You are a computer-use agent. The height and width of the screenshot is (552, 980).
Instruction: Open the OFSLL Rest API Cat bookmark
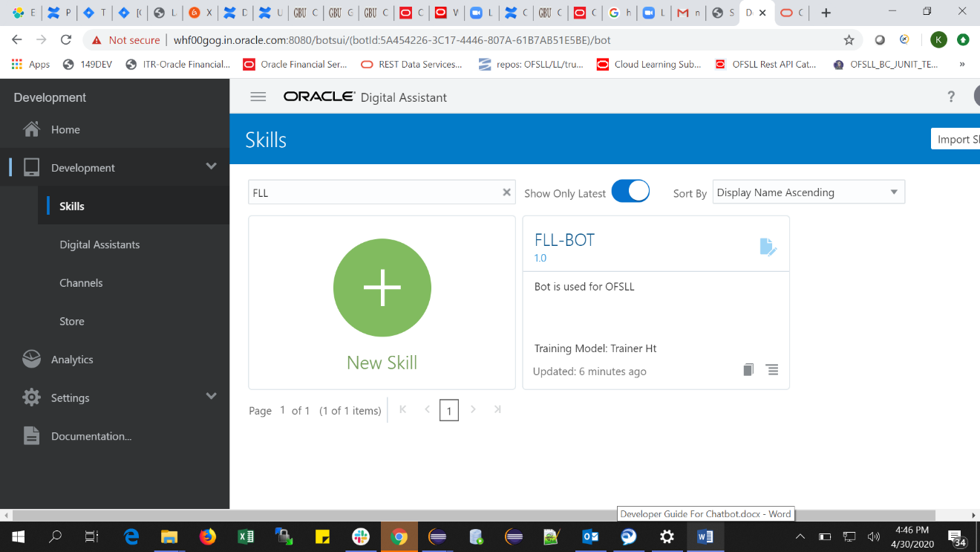765,65
